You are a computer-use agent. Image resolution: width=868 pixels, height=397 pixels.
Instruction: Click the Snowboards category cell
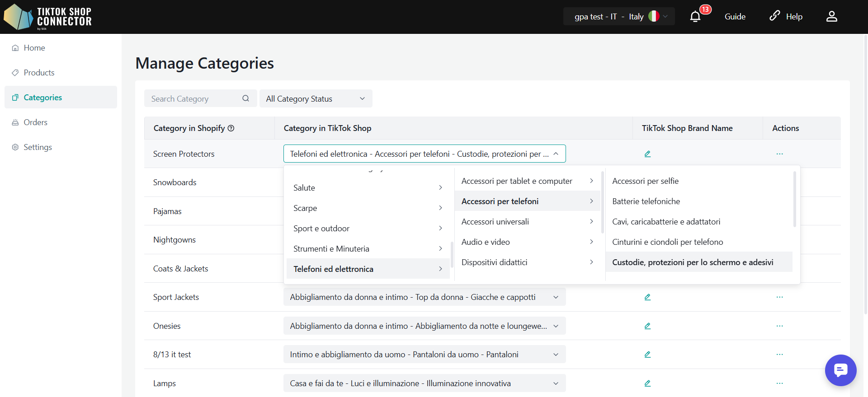click(209, 182)
